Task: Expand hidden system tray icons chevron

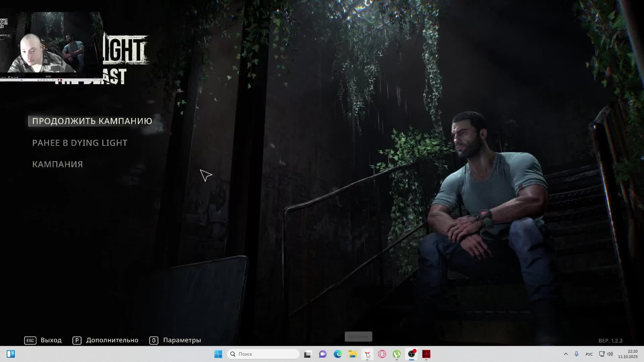Action: [x=566, y=354]
